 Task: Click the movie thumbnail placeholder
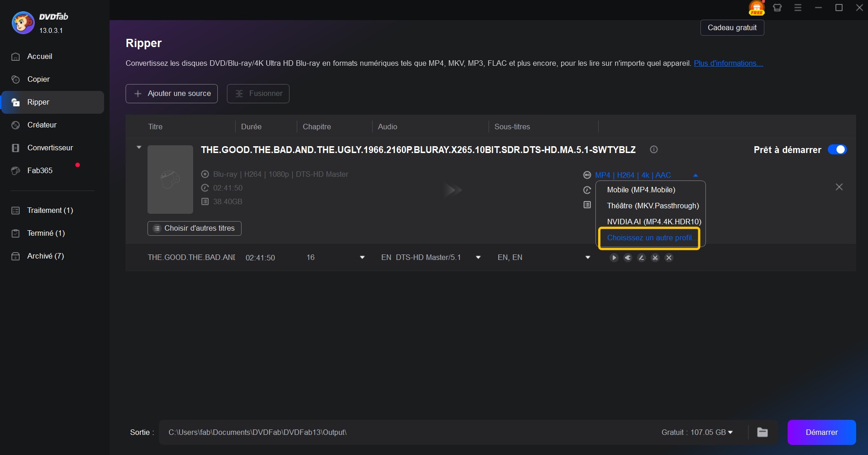click(x=170, y=180)
